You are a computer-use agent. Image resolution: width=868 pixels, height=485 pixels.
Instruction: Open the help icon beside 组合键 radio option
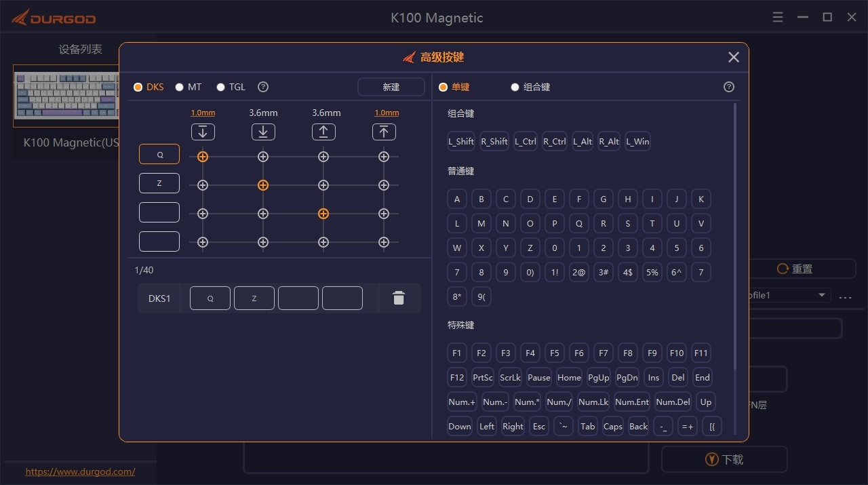(729, 87)
